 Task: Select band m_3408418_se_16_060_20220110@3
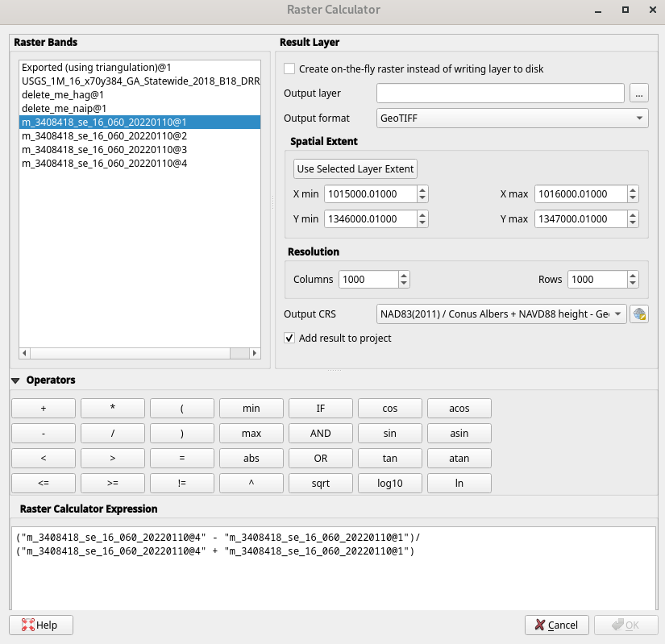tap(139, 150)
